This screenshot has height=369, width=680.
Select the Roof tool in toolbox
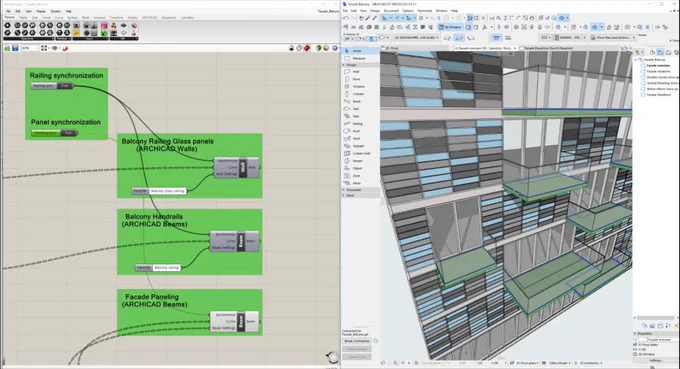point(360,131)
